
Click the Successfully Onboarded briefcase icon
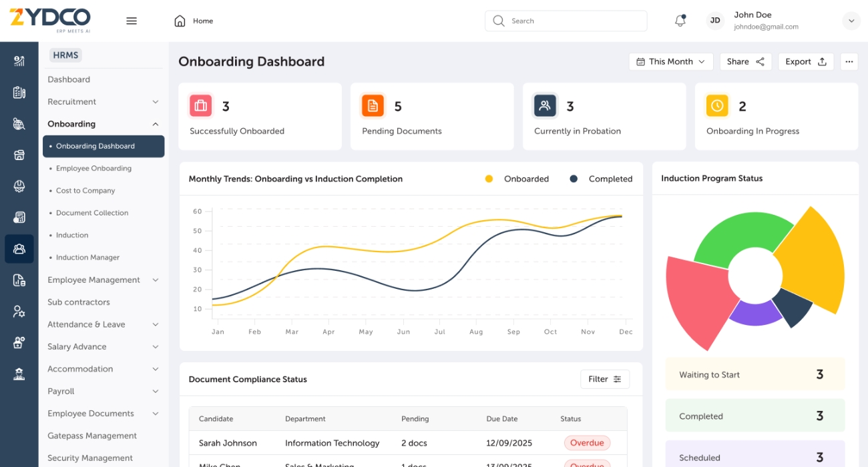point(200,105)
